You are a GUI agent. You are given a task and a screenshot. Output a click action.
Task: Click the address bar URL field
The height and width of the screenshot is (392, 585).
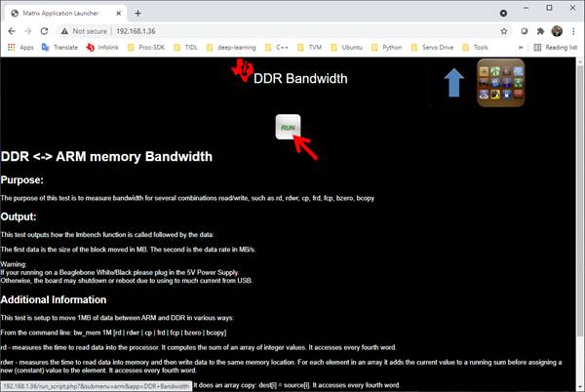coord(292,30)
